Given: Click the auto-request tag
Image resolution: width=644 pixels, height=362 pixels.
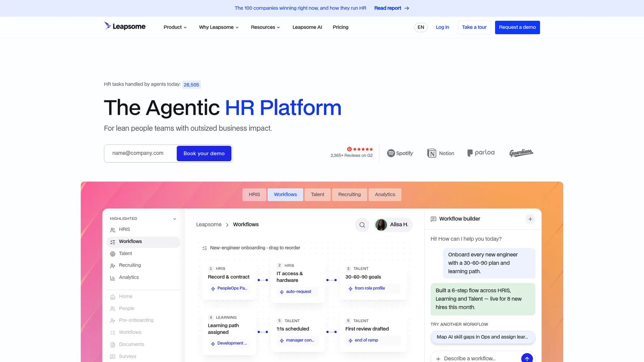Looking at the screenshot, I should click(298, 292).
